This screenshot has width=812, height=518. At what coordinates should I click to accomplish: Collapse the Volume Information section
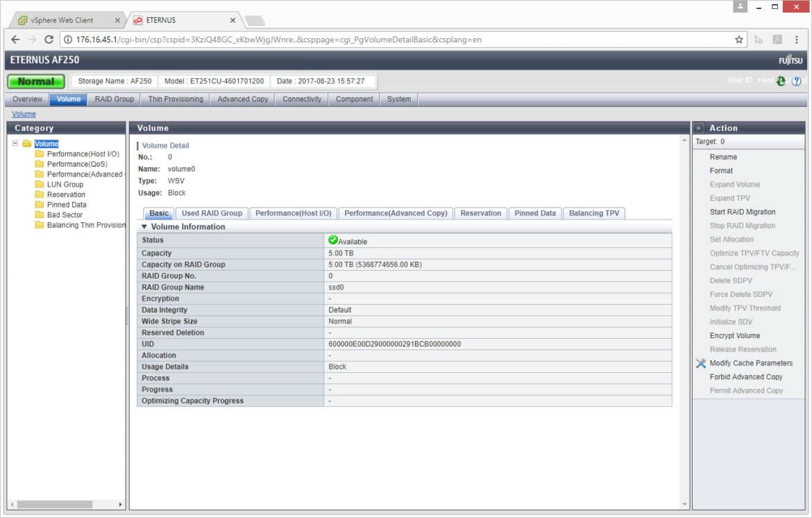click(x=144, y=227)
